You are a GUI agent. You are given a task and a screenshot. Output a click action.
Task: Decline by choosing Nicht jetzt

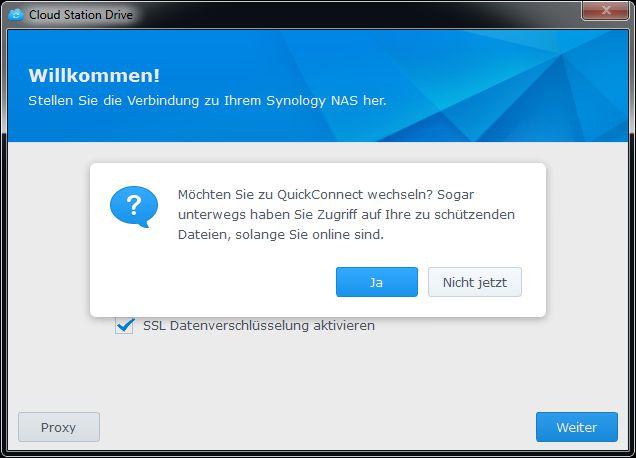pos(475,282)
